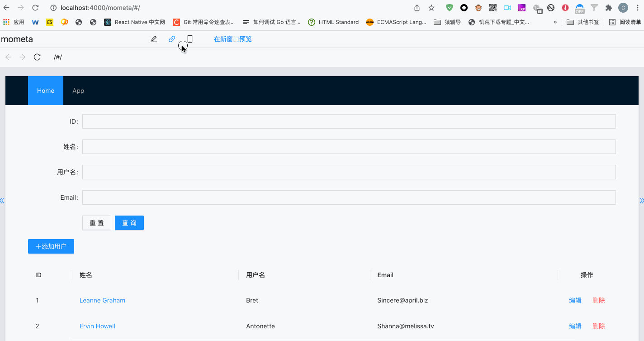Select the Home navigation tab
The width and height of the screenshot is (644, 341).
point(46,91)
